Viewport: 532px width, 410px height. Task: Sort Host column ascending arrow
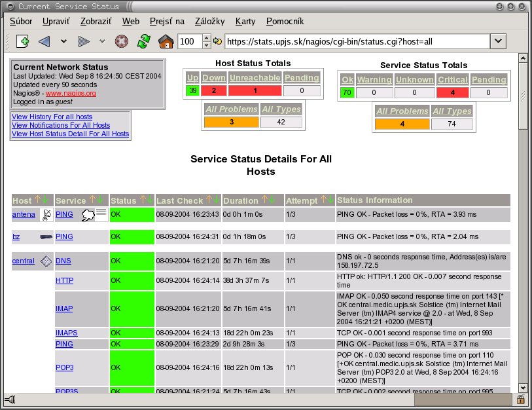click(x=37, y=199)
